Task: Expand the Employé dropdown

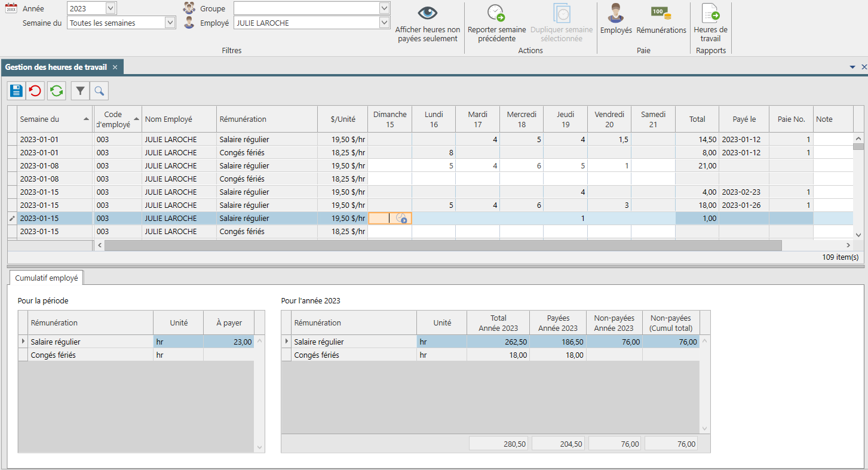Action: coord(384,23)
